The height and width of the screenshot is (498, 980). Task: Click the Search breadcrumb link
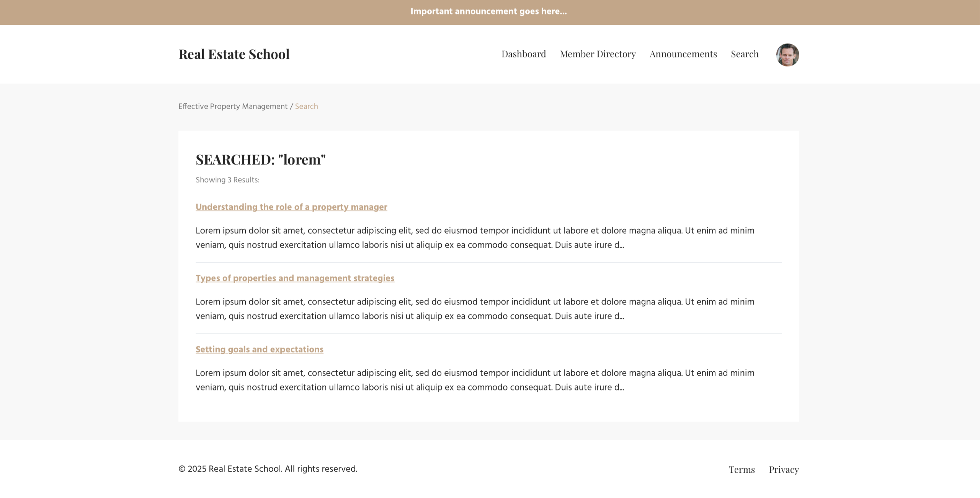point(306,106)
